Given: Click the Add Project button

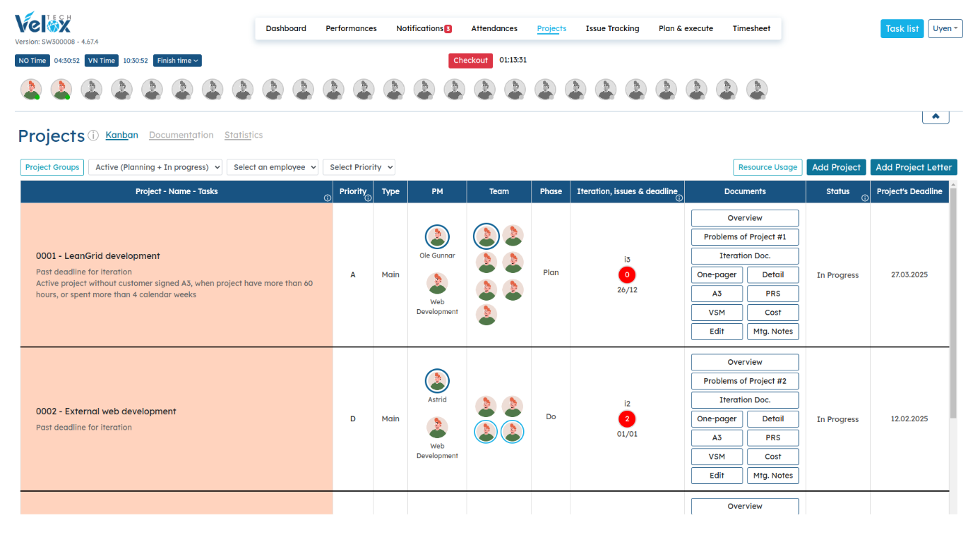Looking at the screenshot, I should tap(836, 167).
